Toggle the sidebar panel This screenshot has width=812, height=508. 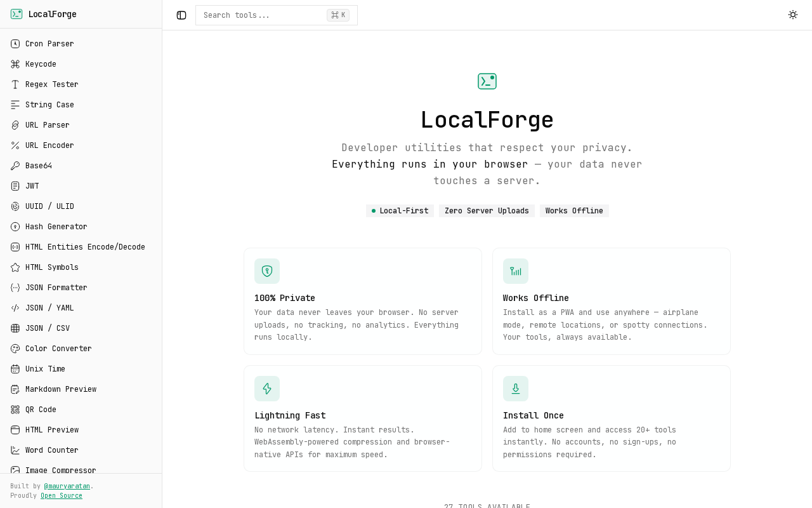point(181,15)
